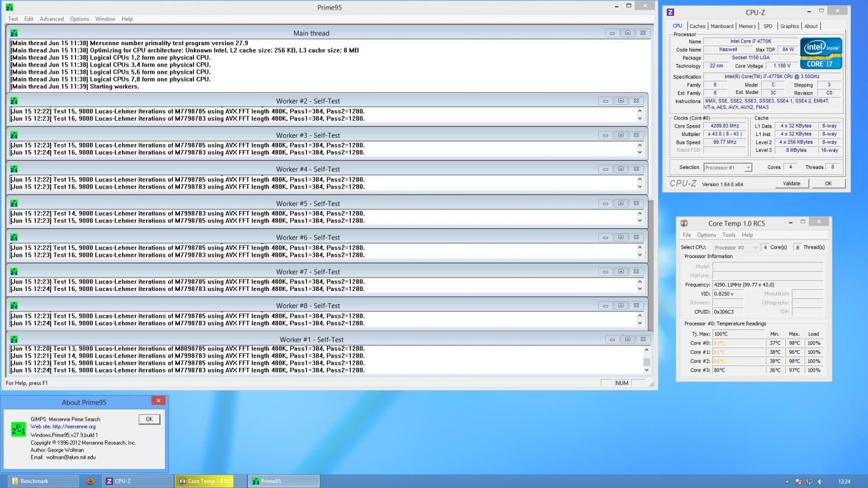Screen dimensions: 868x488
Task: Open the Action Center flag in tray
Action: 799,481
